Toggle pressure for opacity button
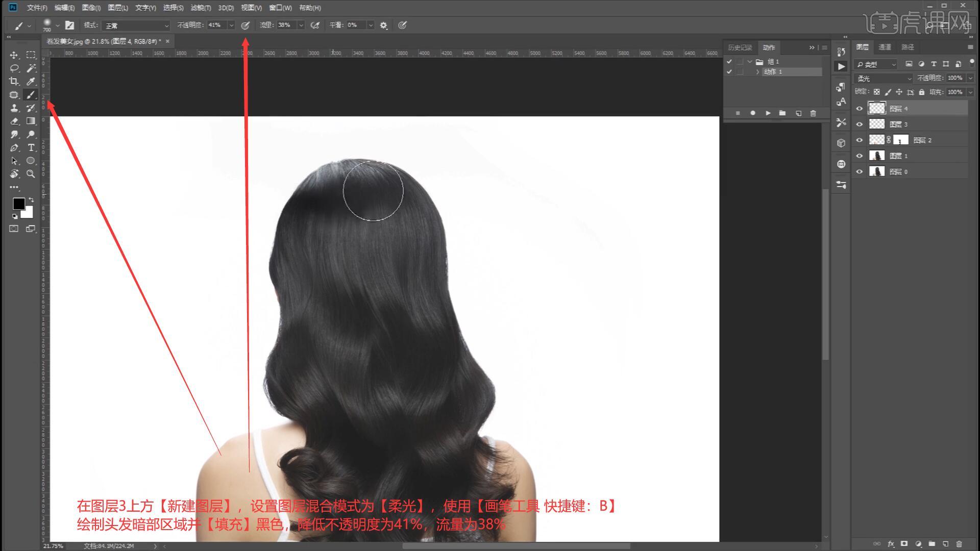980x551 pixels. (245, 25)
